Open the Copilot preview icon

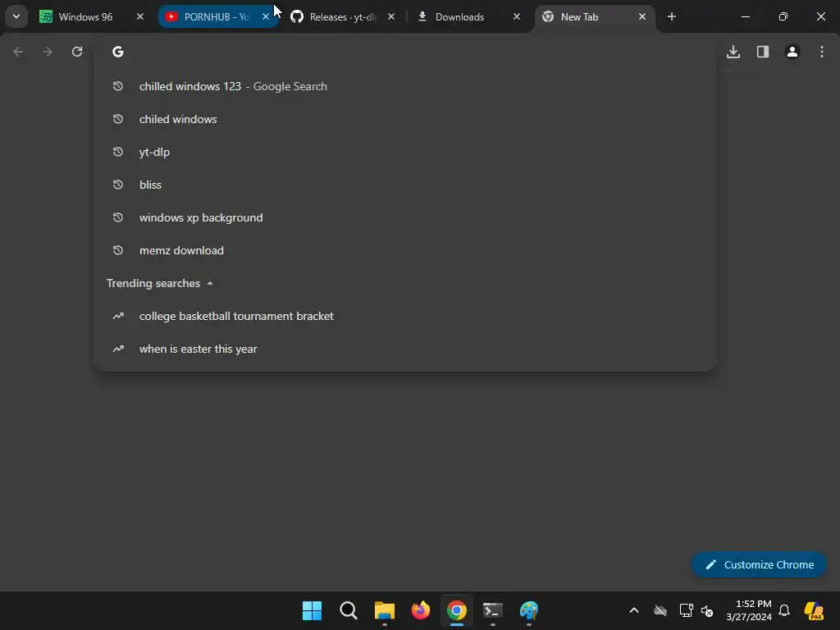(x=814, y=610)
